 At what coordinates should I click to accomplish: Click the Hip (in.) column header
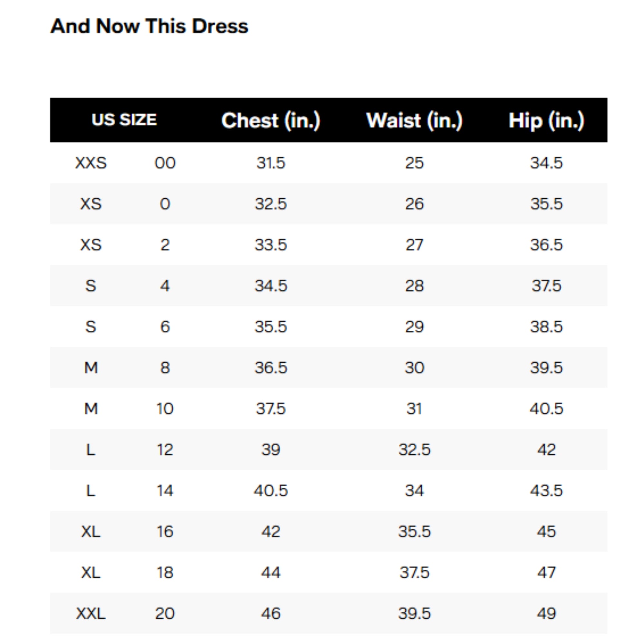[546, 120]
